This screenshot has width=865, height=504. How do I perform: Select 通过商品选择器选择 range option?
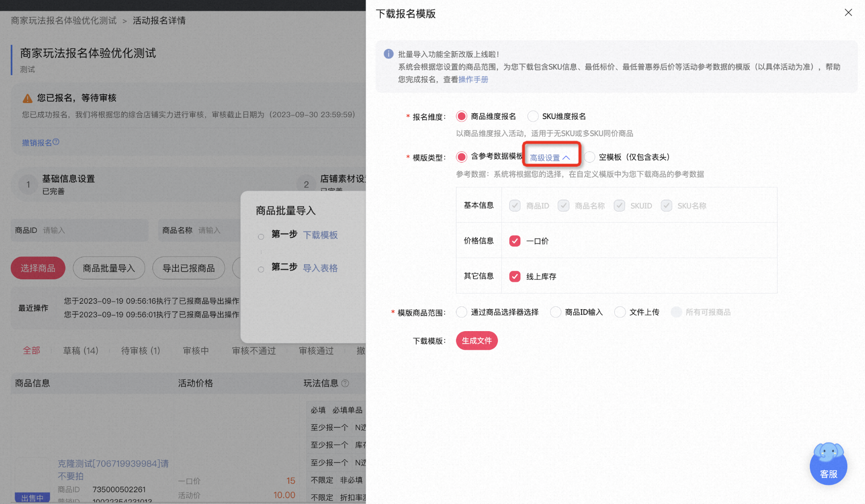click(x=461, y=312)
